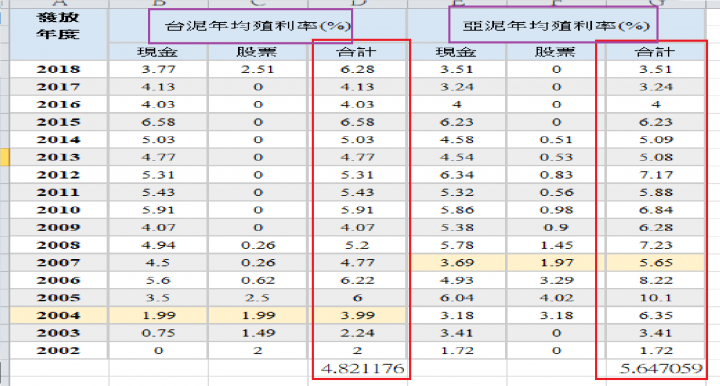Viewport: 720px width, 386px height.
Task: Select 亞泥 total 7.23 for 2008
Action: coord(656,245)
